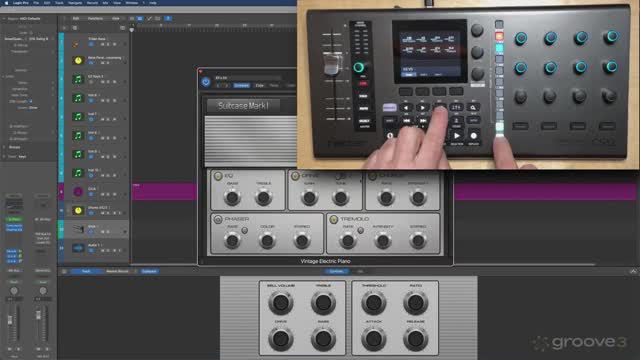Open the File menu in menu bar
The image size is (640, 360).
36,2
